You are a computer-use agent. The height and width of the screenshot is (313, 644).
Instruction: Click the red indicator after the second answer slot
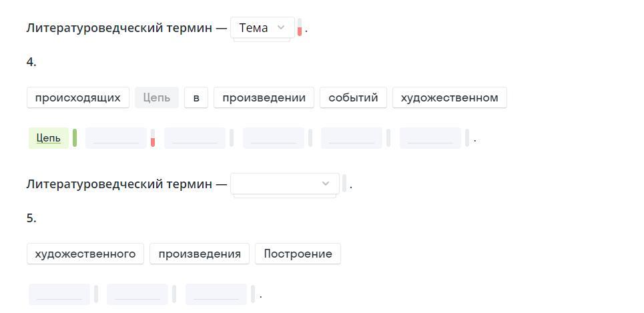pyautogui.click(x=153, y=139)
